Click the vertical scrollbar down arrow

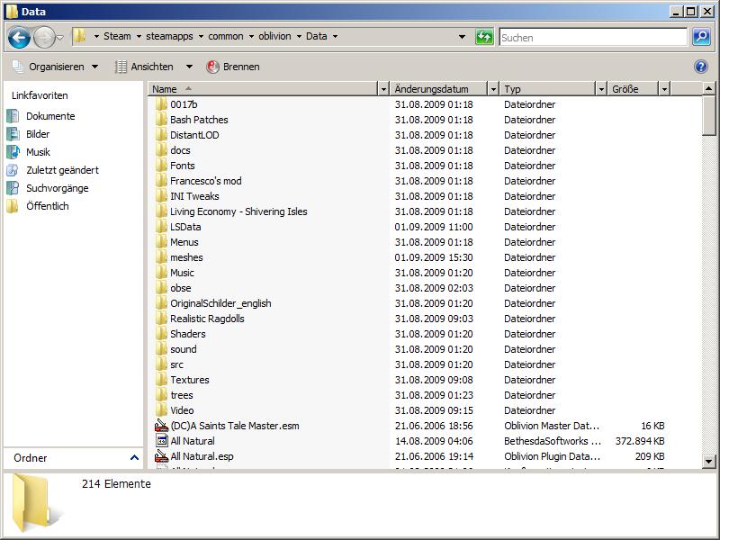tap(708, 461)
